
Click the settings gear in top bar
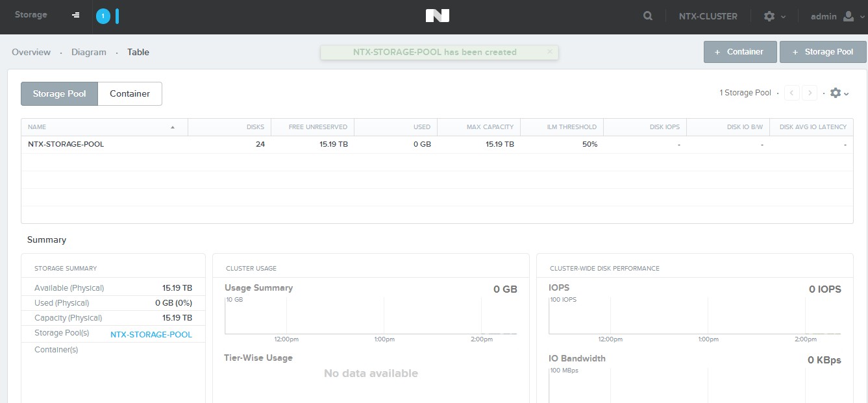(769, 16)
